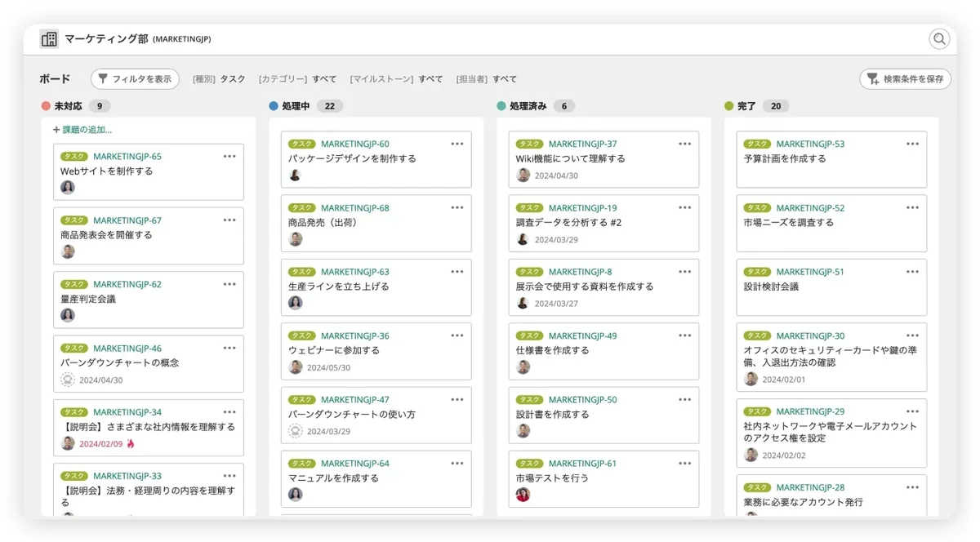
Task: Click the card title Webサイトを制作する
Action: coord(106,171)
